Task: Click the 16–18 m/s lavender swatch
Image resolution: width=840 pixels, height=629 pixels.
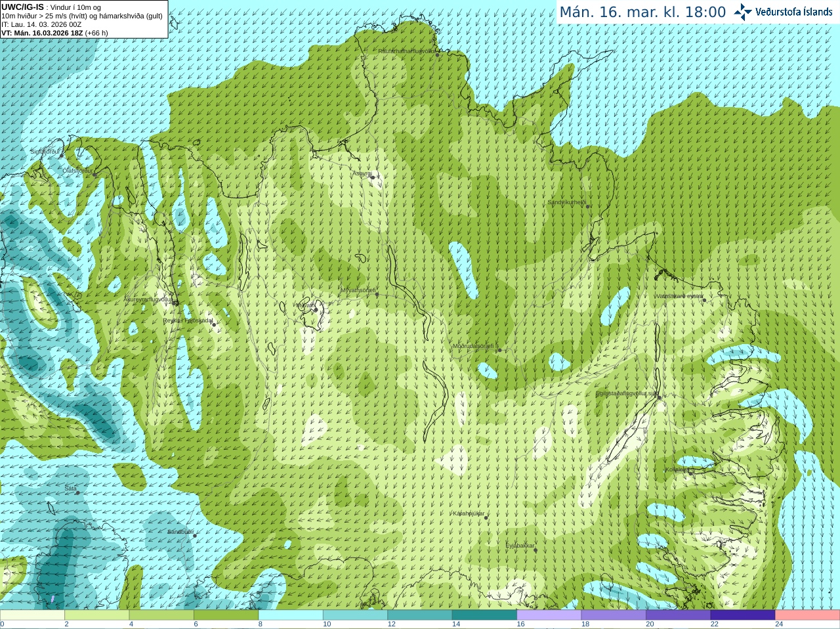Action: [x=549, y=615]
